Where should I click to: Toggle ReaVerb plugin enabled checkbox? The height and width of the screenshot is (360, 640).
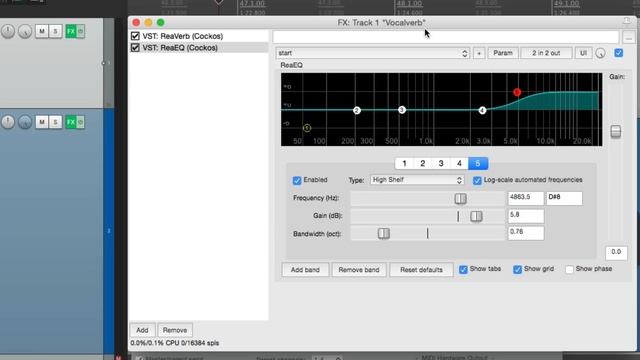(x=135, y=36)
